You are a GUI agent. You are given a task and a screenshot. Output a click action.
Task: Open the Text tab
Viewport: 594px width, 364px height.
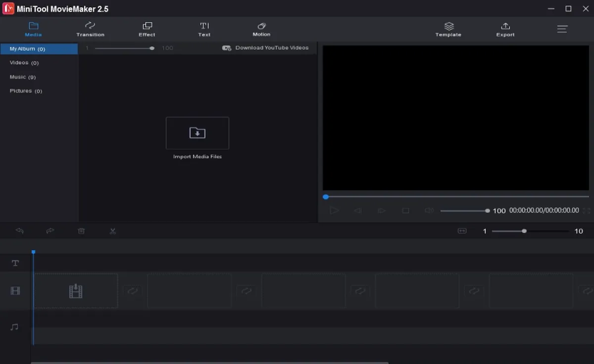(x=204, y=29)
